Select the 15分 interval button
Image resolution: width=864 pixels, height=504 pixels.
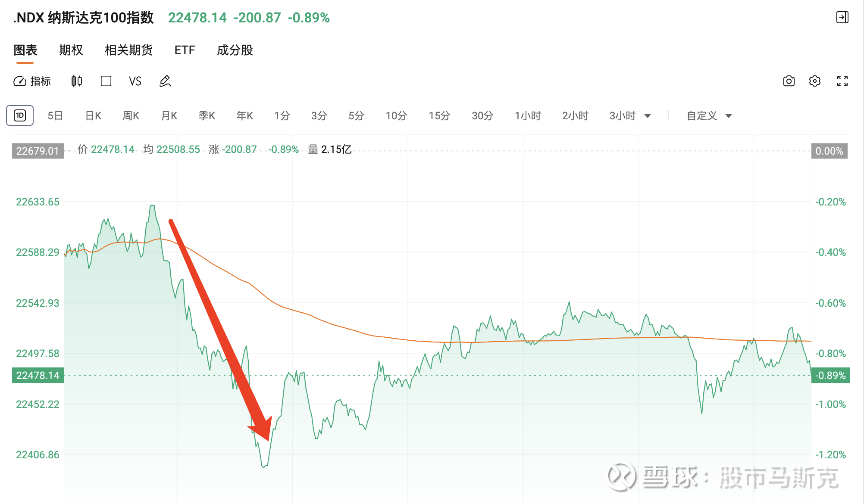439,115
